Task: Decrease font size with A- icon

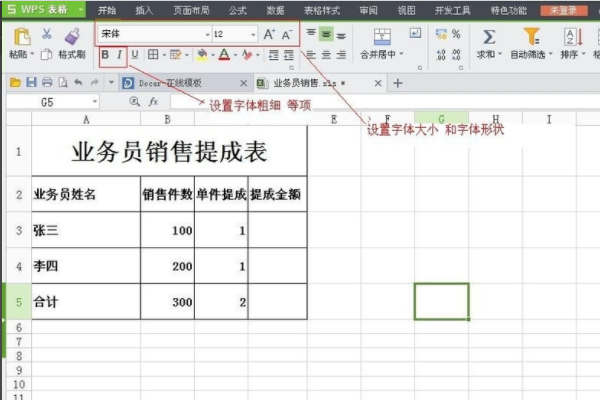Action: [x=287, y=35]
